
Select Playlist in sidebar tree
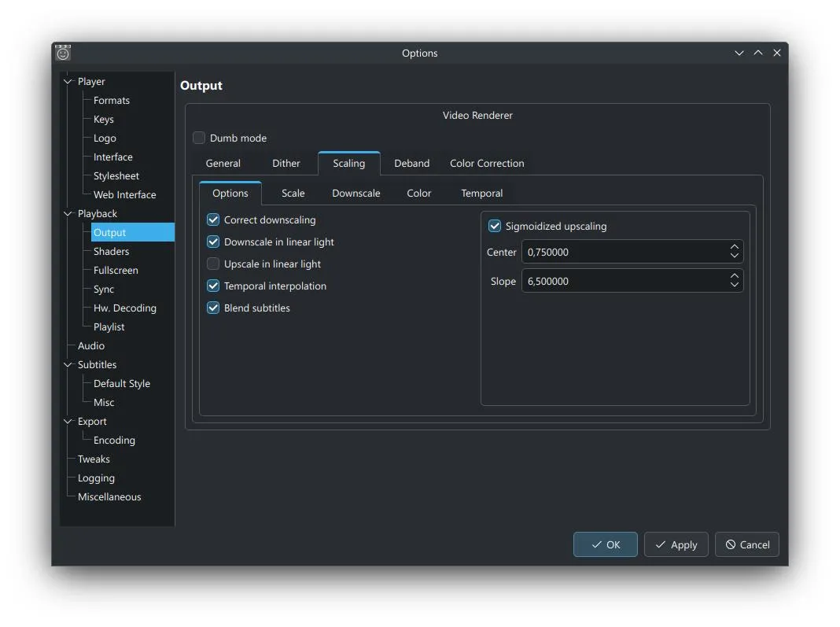[x=109, y=327]
